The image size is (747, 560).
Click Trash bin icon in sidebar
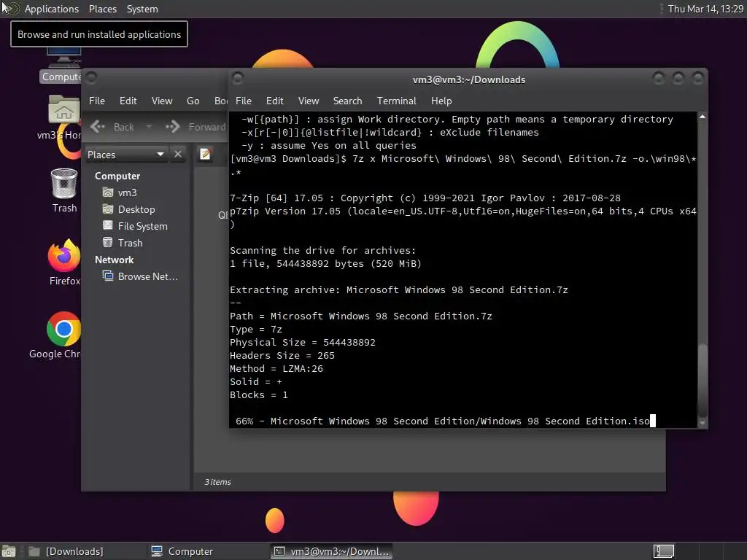[x=108, y=242]
